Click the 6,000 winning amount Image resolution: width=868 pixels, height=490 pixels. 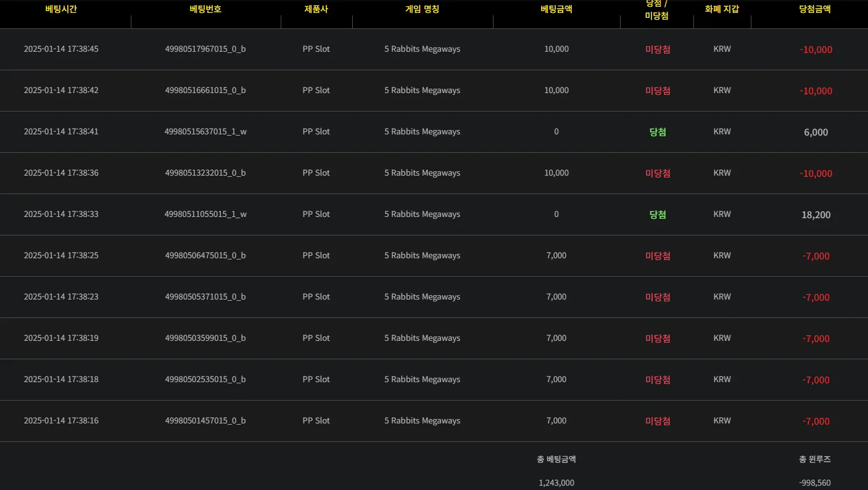coord(816,133)
